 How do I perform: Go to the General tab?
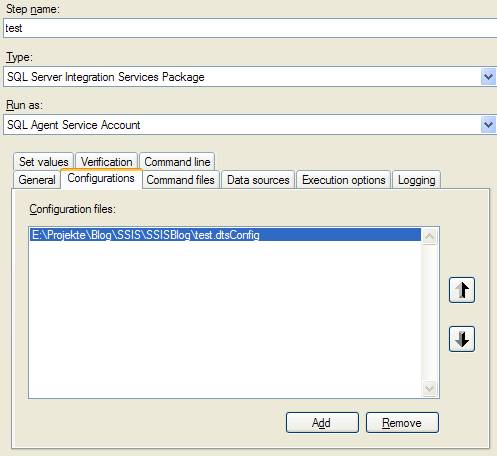point(37,180)
